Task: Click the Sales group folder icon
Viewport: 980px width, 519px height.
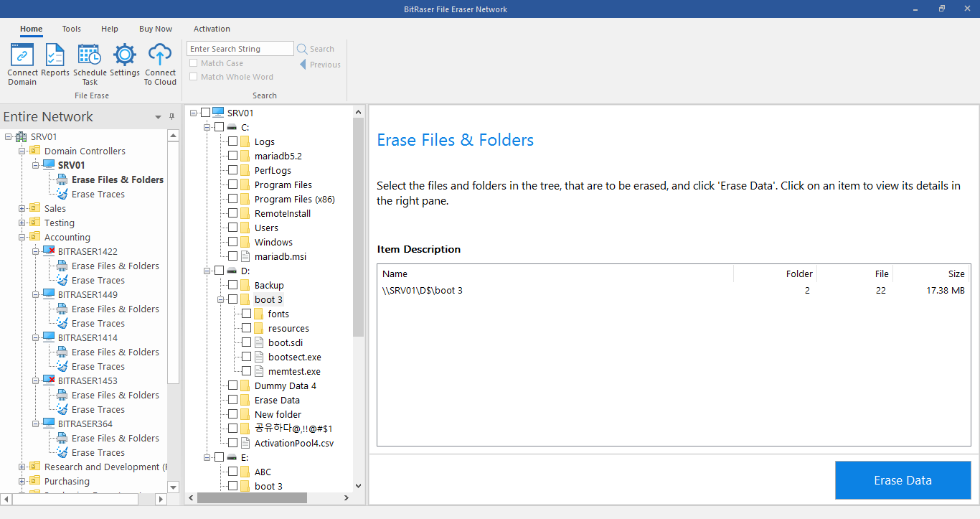Action: click(35, 208)
